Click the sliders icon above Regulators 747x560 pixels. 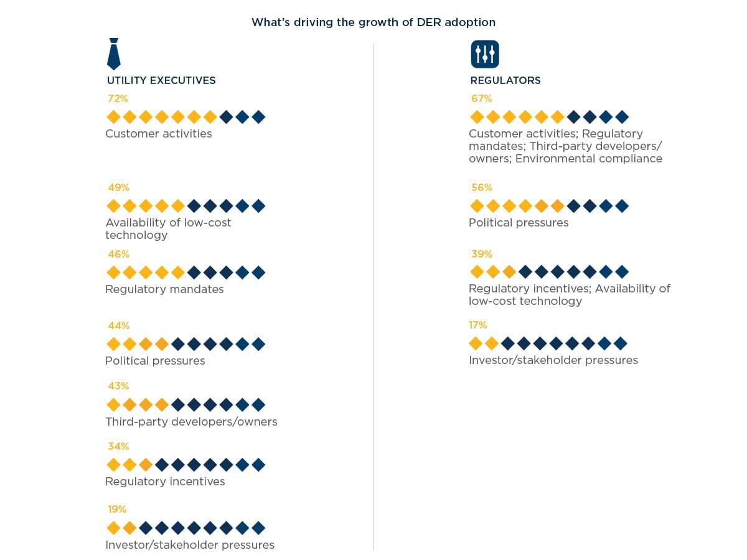pyautogui.click(x=485, y=54)
